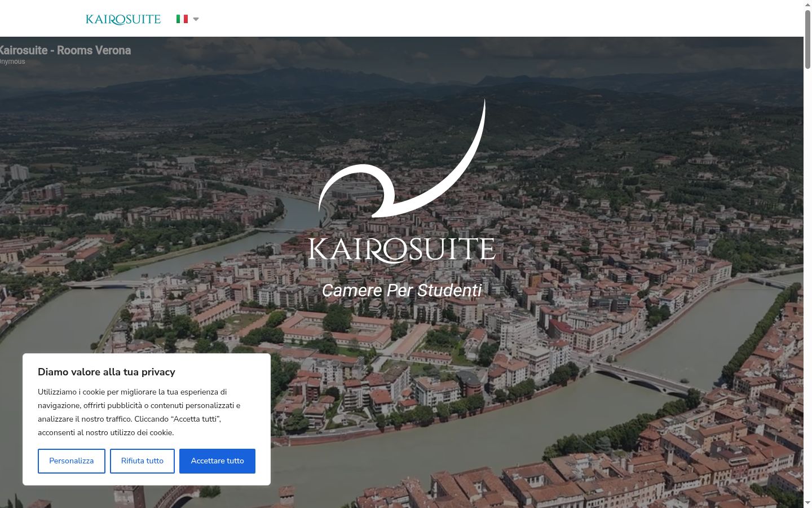The height and width of the screenshot is (508, 812).
Task: Click the Kairosuite logo in the header
Action: click(x=123, y=19)
